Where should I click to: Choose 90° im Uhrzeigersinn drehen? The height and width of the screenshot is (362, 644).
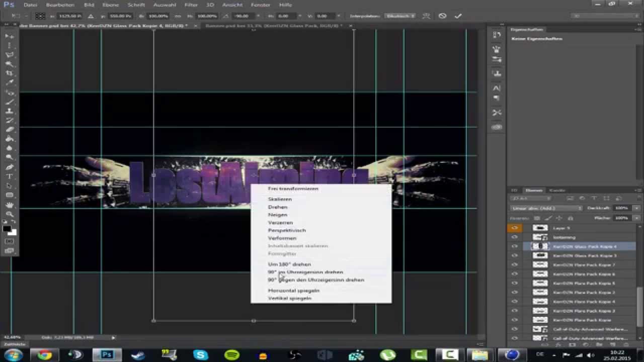[x=305, y=272]
